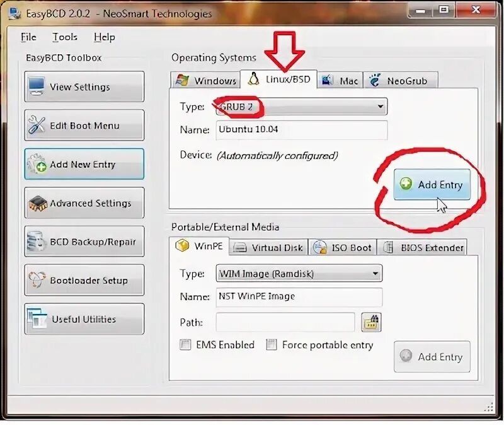Click the '(Automatically configured)' device text
The height and width of the screenshot is (425, 504).
[x=277, y=156]
